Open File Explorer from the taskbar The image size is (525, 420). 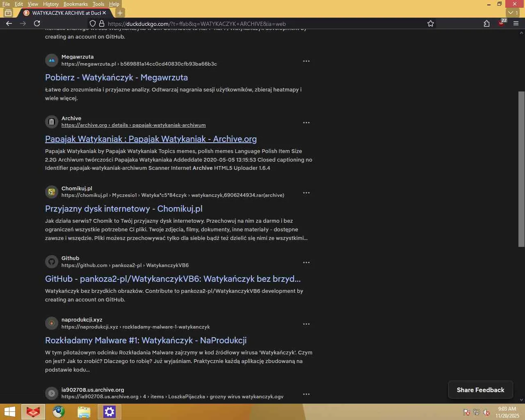coord(84,412)
